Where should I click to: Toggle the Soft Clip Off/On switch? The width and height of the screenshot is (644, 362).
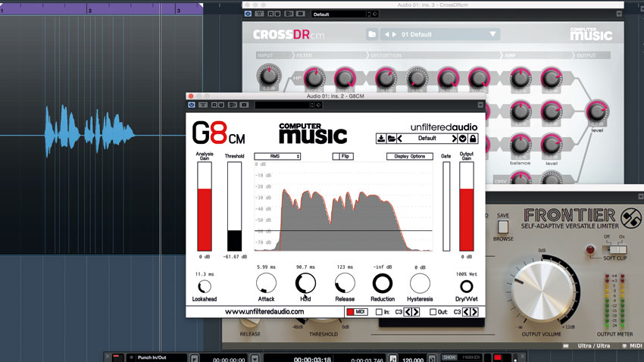(x=615, y=249)
